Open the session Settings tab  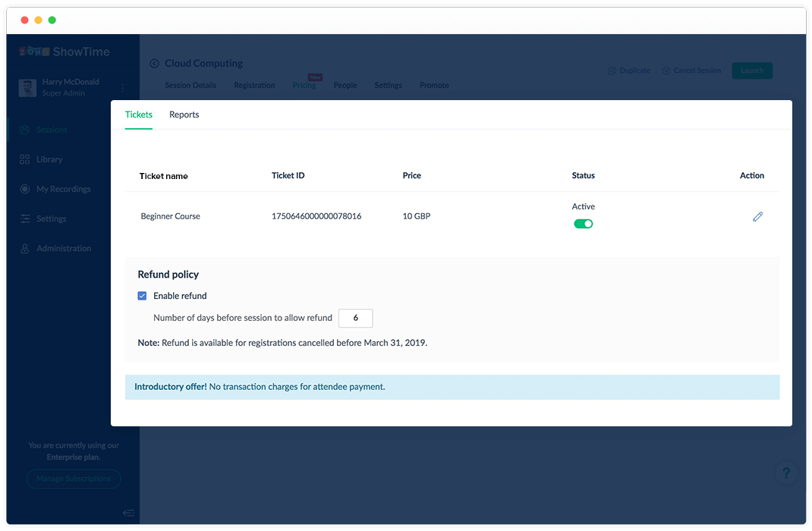point(388,86)
